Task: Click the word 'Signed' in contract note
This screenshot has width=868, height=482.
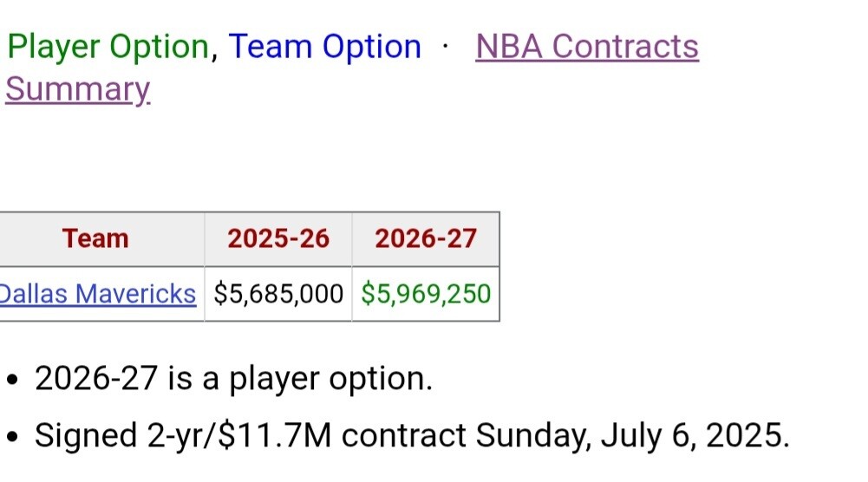Action: pyautogui.click(x=85, y=435)
